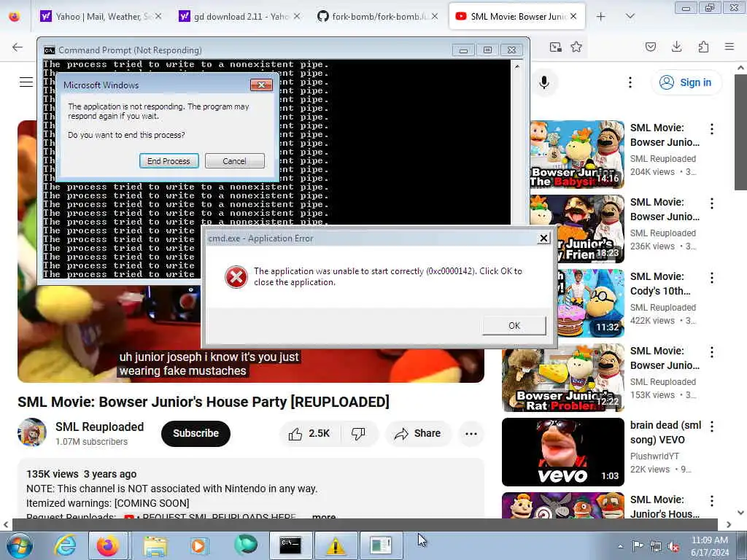Click OK in the cmd.exe Application Error dialog

514,326
